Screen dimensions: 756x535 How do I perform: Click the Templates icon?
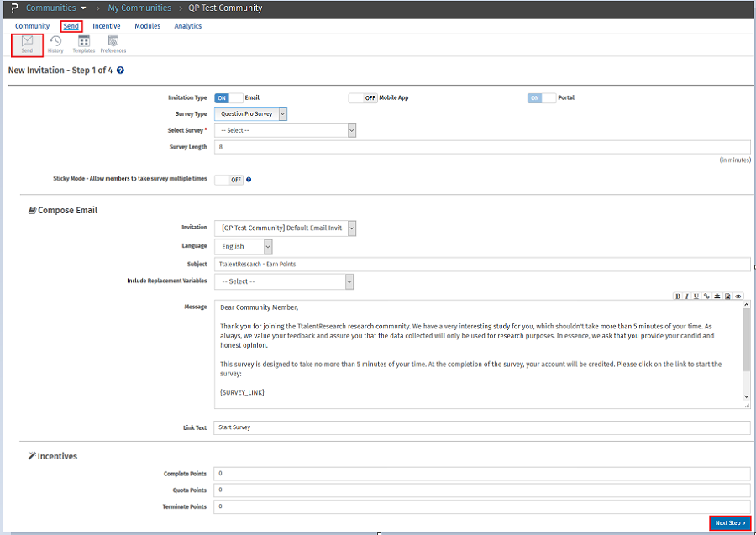[x=83, y=42]
